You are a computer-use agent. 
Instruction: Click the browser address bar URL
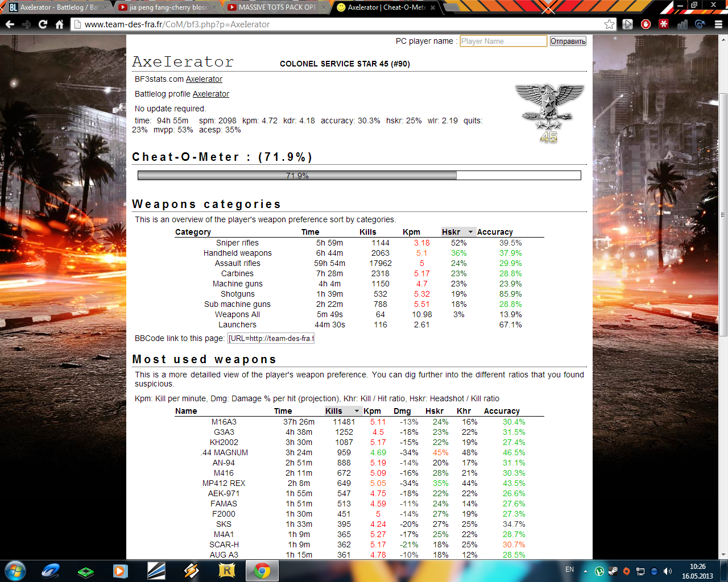point(177,24)
